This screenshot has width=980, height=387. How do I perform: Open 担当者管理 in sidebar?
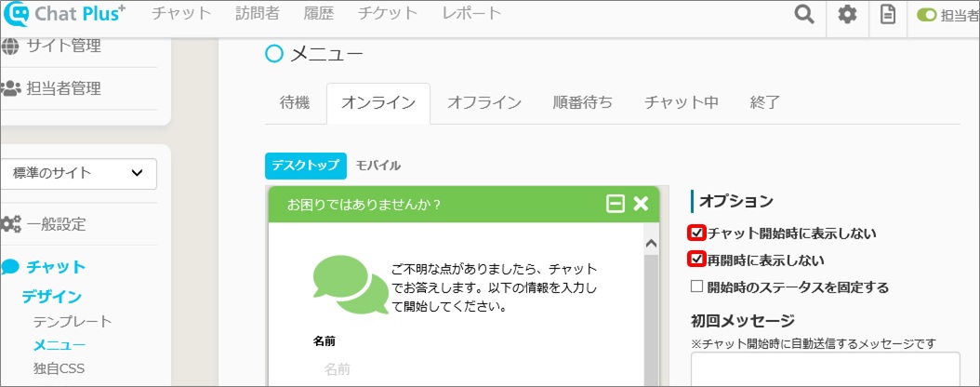pos(64,88)
